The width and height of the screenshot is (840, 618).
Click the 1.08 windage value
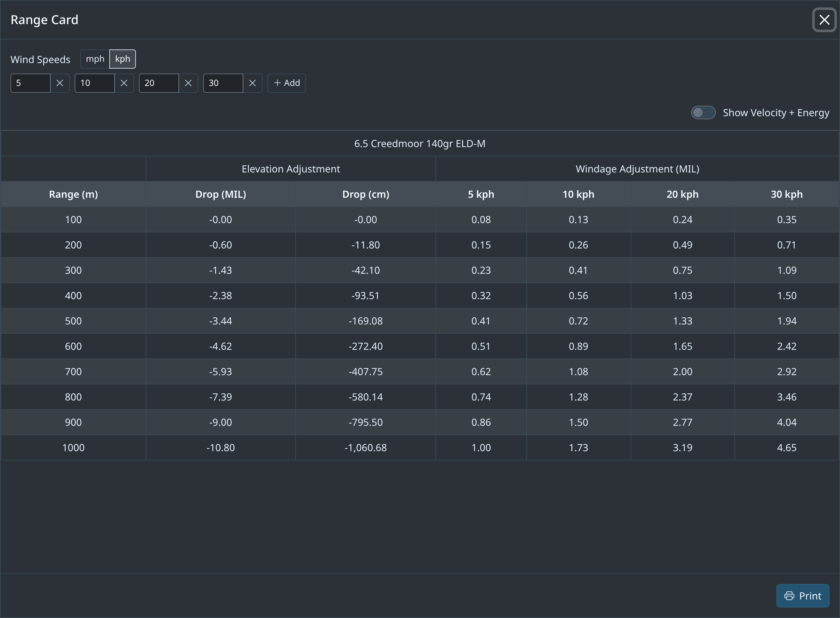click(578, 371)
